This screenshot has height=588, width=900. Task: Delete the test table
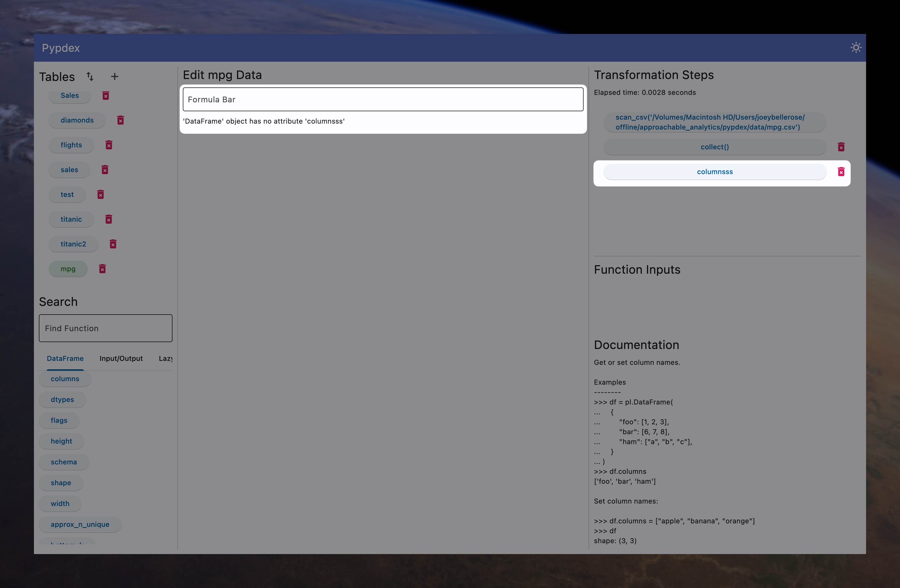coord(101,194)
